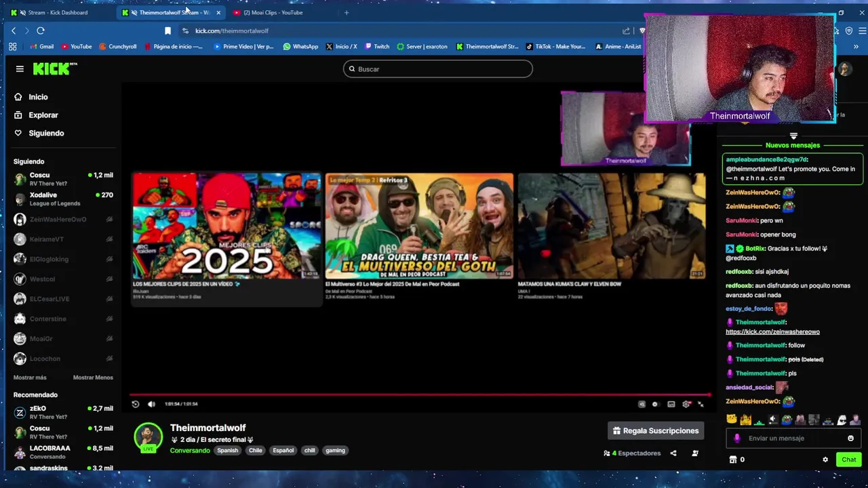Click the Kick logo
Viewport: 868px width, 488px height.
[x=54, y=68]
